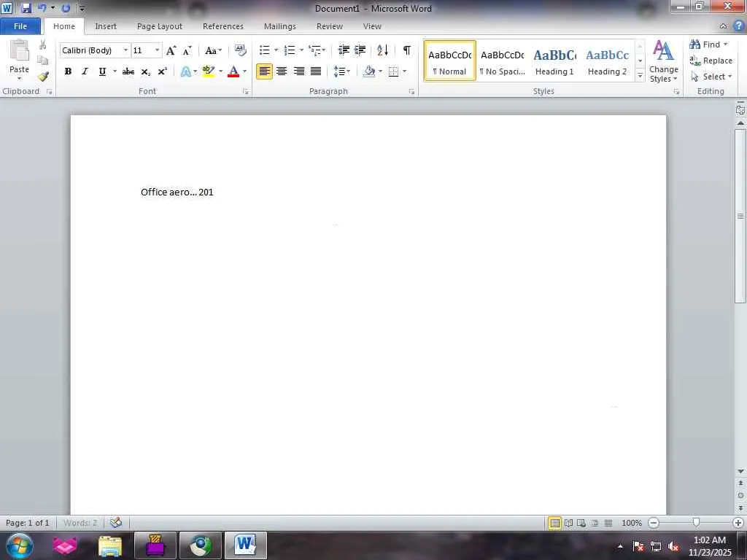Open the Select dropdown in Editing
The width and height of the screenshot is (747, 560).
pos(711,77)
